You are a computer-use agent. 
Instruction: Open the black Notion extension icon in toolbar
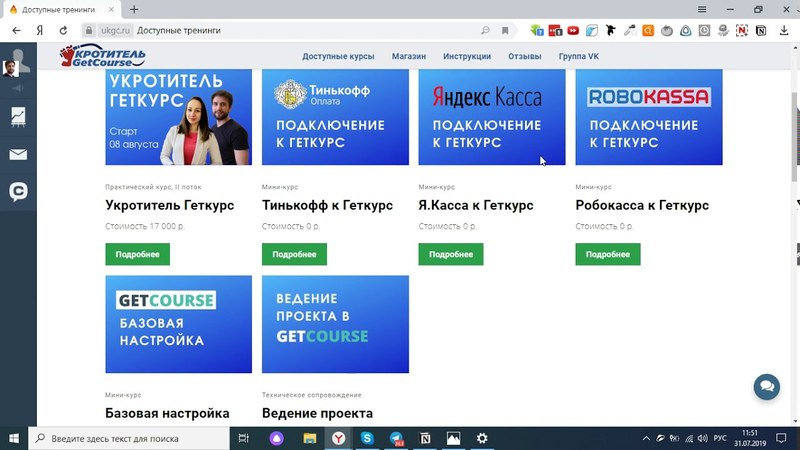tap(761, 31)
